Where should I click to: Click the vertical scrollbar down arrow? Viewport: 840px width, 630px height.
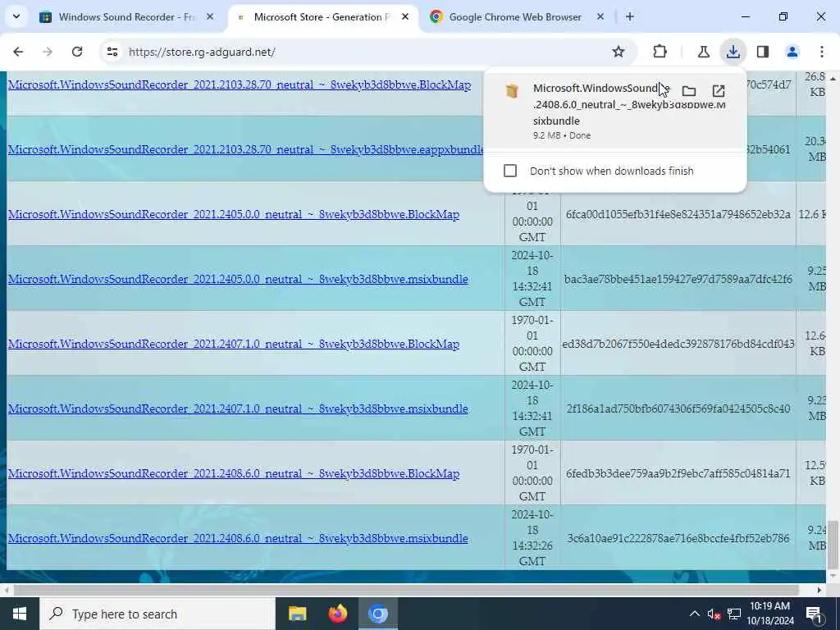(x=833, y=577)
